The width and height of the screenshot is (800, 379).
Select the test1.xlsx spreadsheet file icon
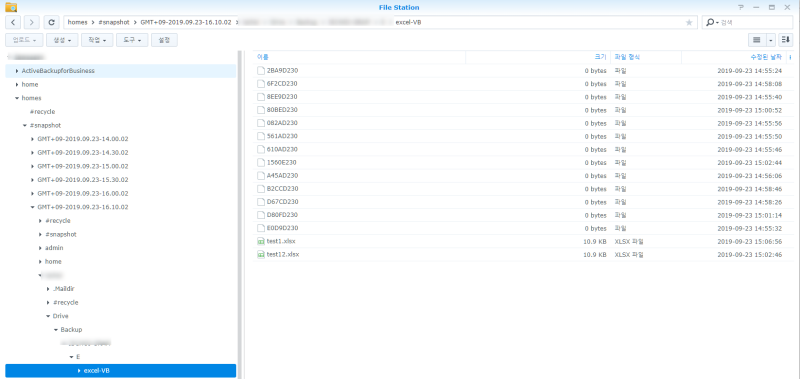(x=261, y=241)
